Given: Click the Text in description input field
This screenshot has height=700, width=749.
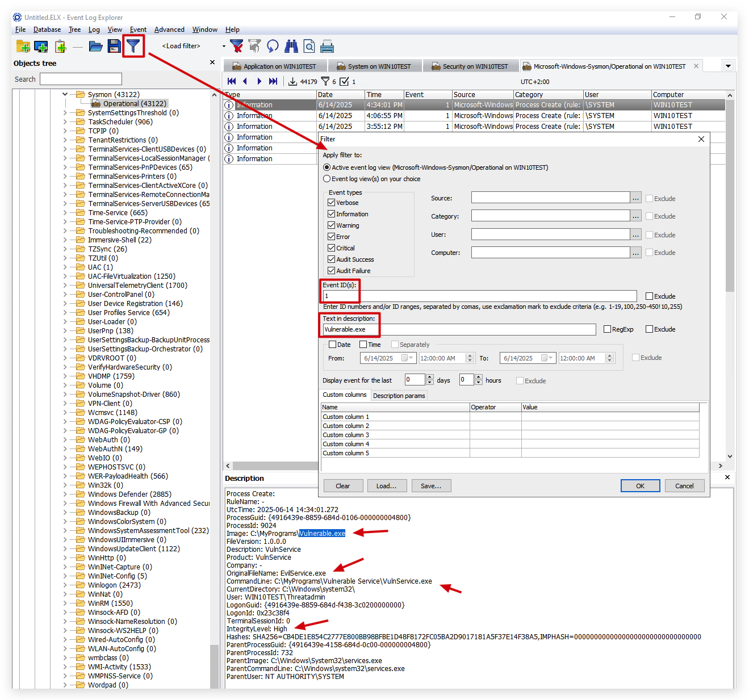Looking at the screenshot, I should 459,329.
